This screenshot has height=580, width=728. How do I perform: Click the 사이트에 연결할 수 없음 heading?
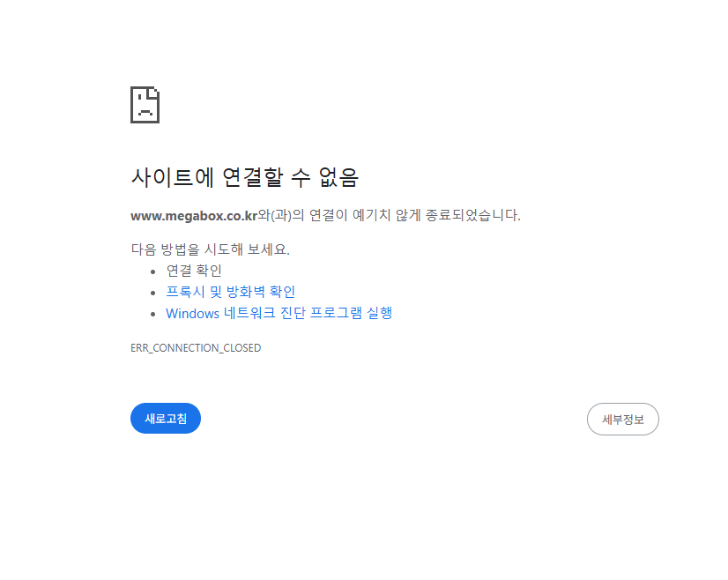pos(245,177)
